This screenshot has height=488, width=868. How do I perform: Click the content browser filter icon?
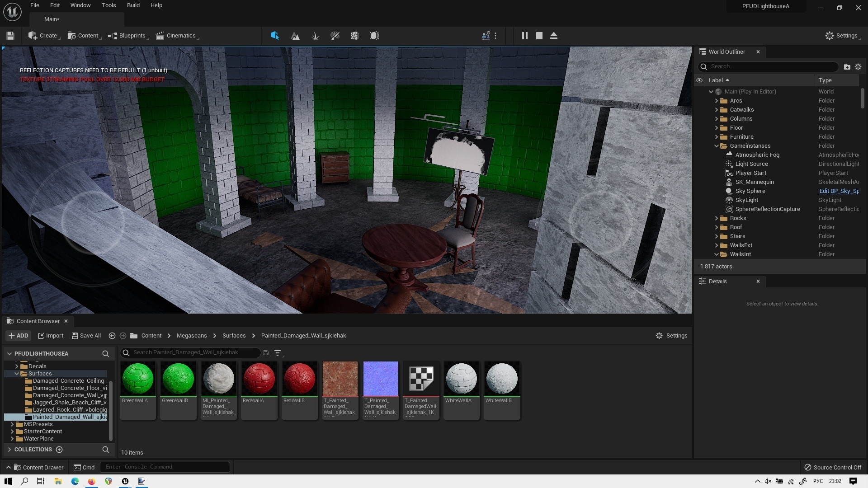[x=278, y=352]
